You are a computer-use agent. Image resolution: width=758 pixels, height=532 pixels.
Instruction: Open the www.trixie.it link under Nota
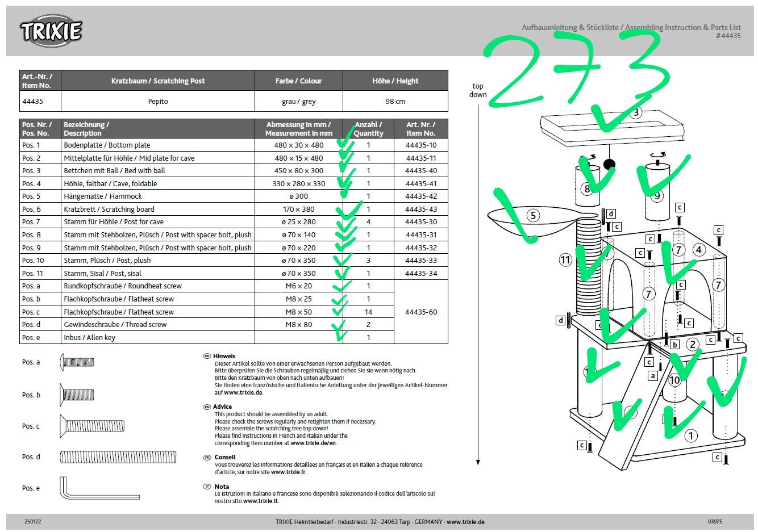coord(261,501)
